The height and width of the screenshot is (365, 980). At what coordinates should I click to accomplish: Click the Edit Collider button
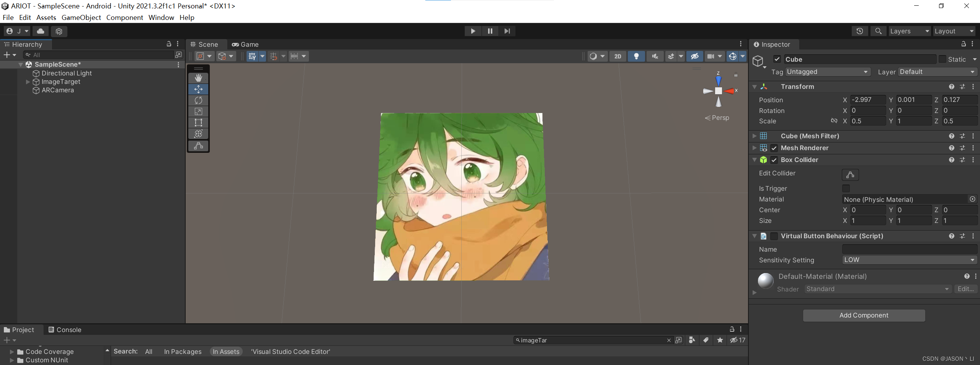850,175
